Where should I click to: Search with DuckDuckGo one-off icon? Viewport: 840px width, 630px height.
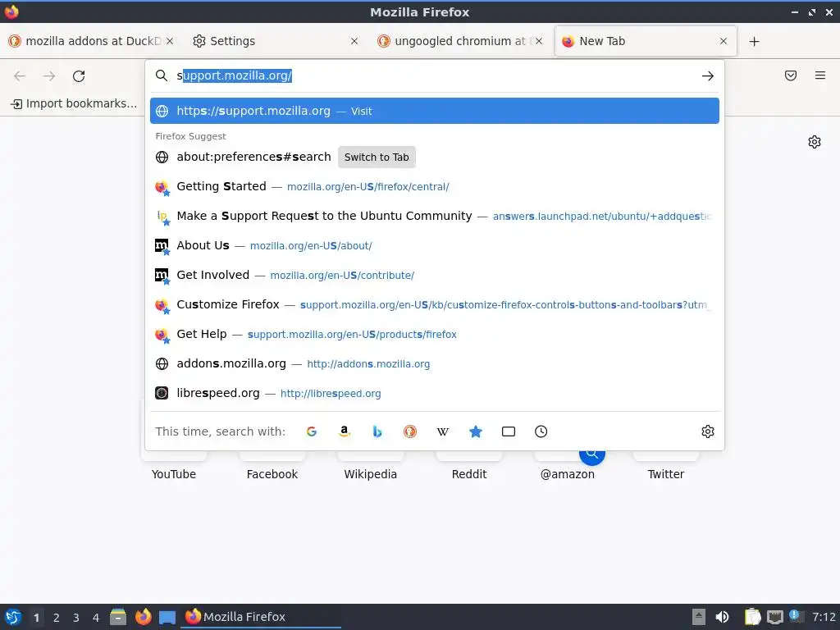(410, 431)
